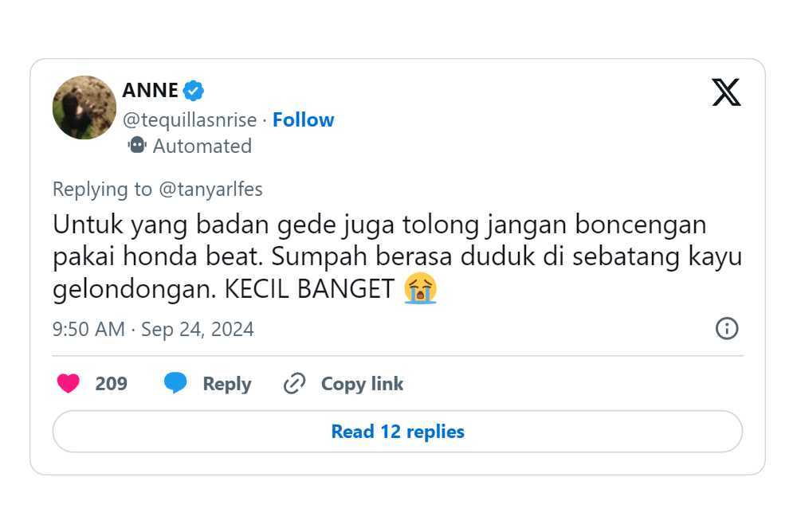The height and width of the screenshot is (532, 797).
Task: Click the 209 likes count
Action: click(112, 384)
